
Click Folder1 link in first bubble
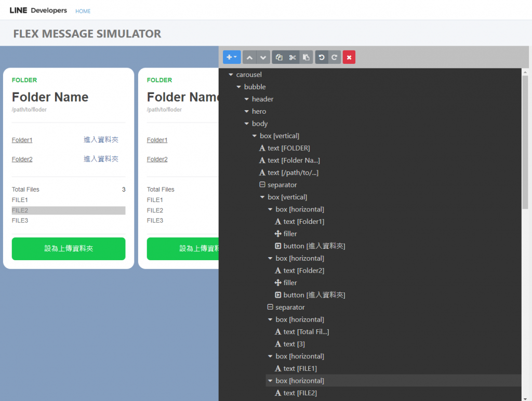coord(22,140)
